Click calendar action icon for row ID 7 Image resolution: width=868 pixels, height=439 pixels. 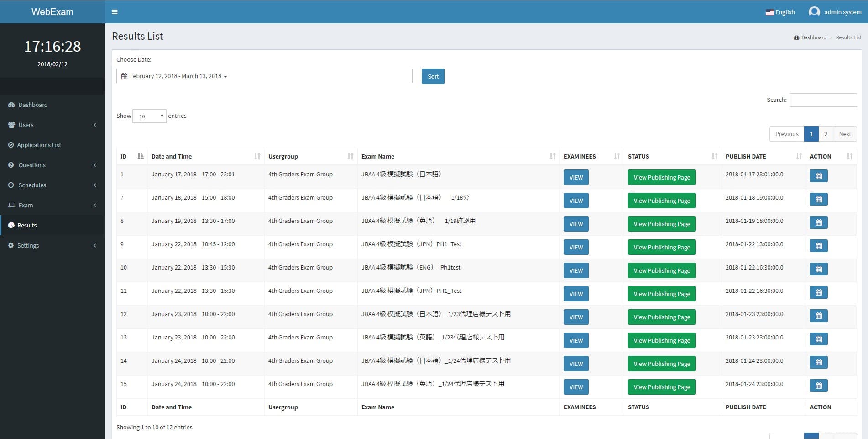[819, 199]
